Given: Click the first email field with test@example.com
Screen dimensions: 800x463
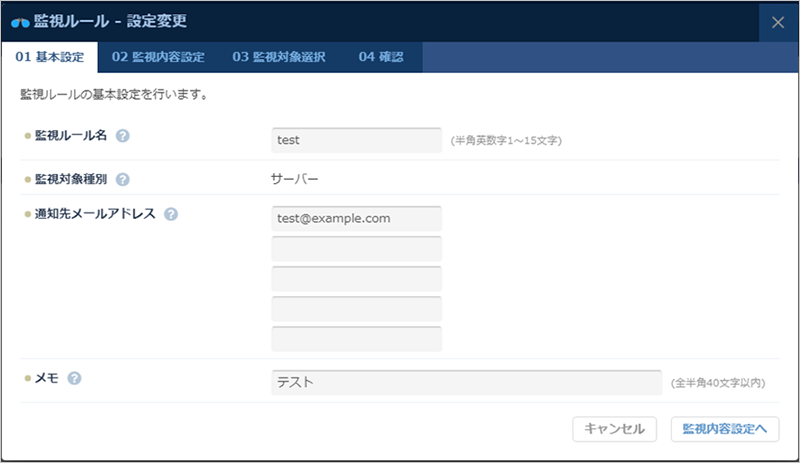Looking at the screenshot, I should pyautogui.click(x=356, y=218).
